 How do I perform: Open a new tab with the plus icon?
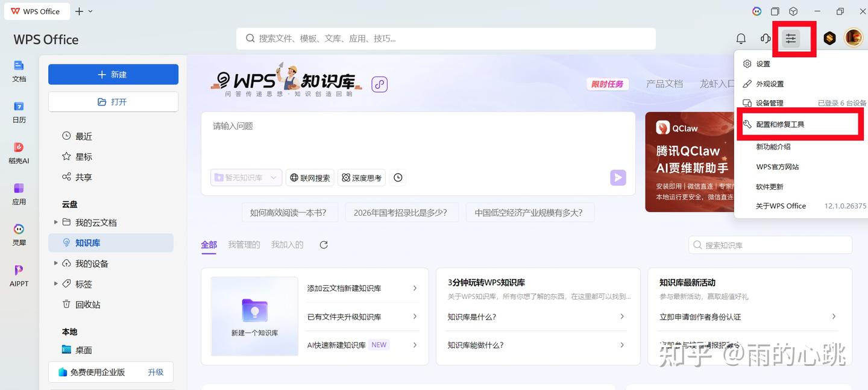pos(80,11)
